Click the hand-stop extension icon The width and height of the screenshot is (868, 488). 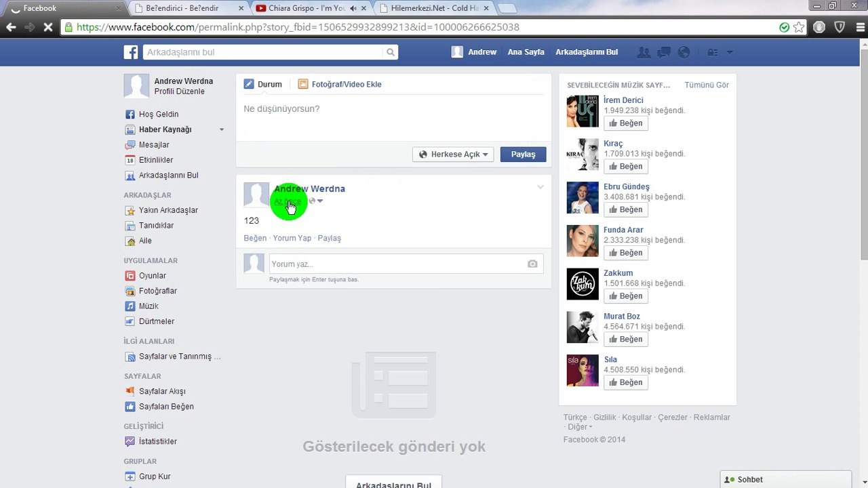tap(819, 27)
